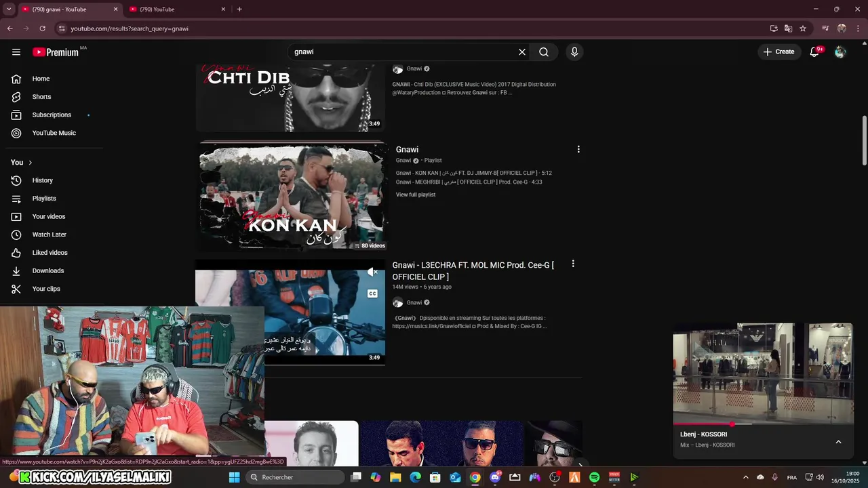
Task: Open Spotify from the taskbar
Action: pos(595,477)
